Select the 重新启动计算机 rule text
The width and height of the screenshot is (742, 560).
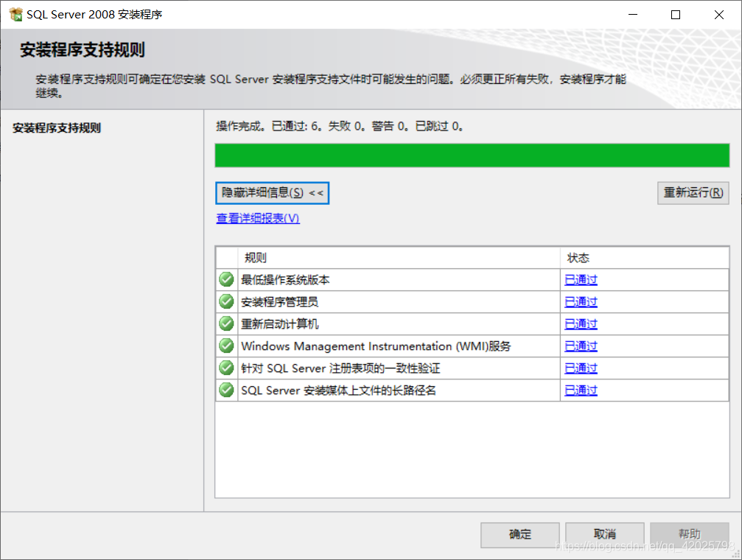280,324
